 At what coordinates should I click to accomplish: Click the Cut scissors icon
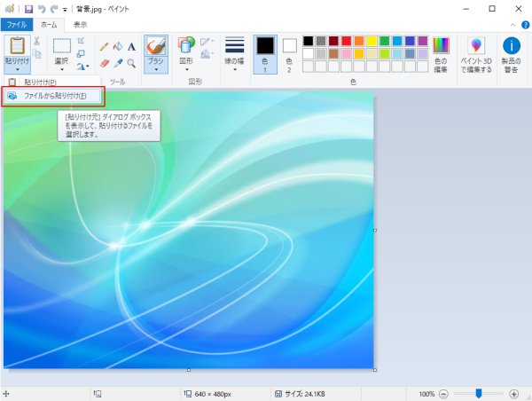(x=36, y=41)
